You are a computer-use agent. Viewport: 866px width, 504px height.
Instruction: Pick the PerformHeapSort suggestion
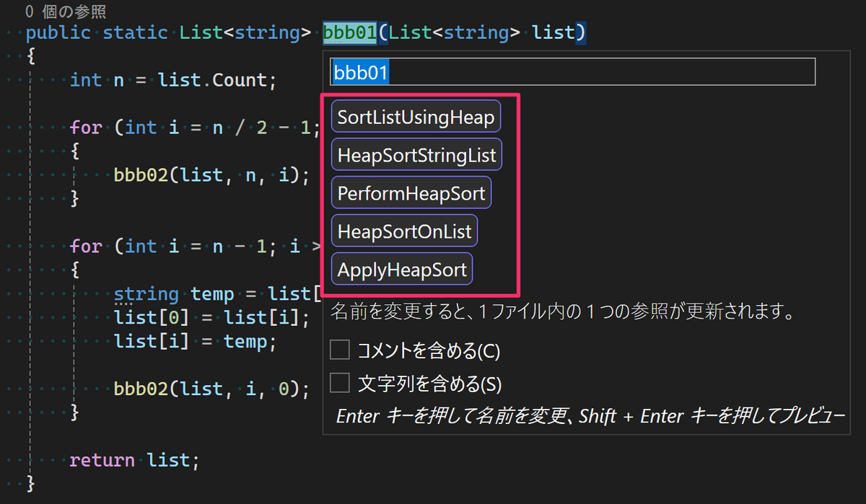pos(411,193)
